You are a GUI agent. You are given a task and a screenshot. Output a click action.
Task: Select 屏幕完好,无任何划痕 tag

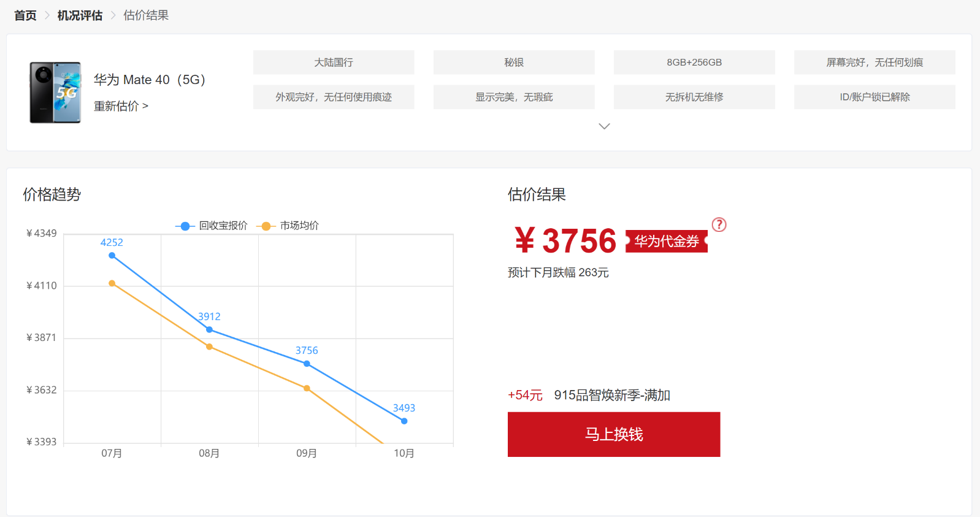coord(875,63)
